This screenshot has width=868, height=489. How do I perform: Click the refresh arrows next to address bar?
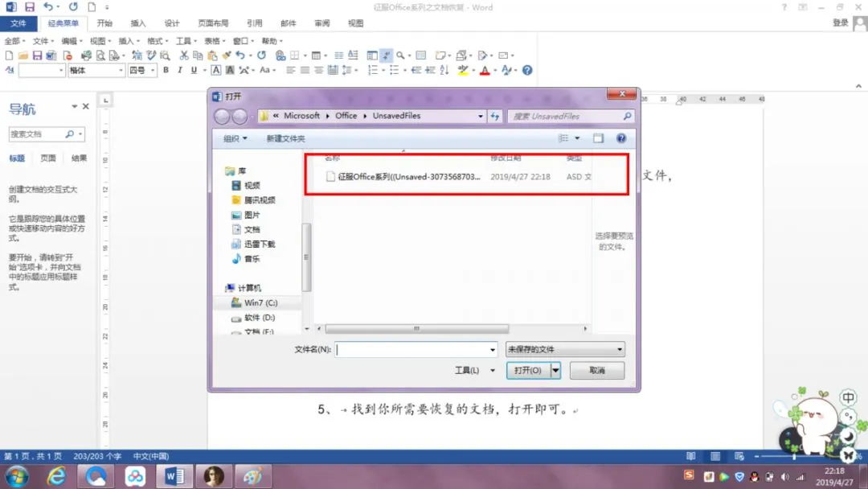[495, 117]
